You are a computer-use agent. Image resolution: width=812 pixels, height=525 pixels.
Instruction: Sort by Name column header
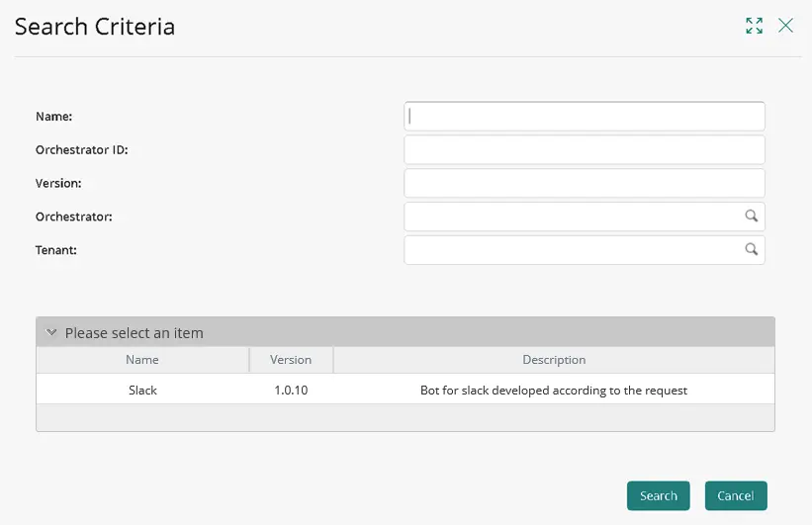[x=142, y=360]
